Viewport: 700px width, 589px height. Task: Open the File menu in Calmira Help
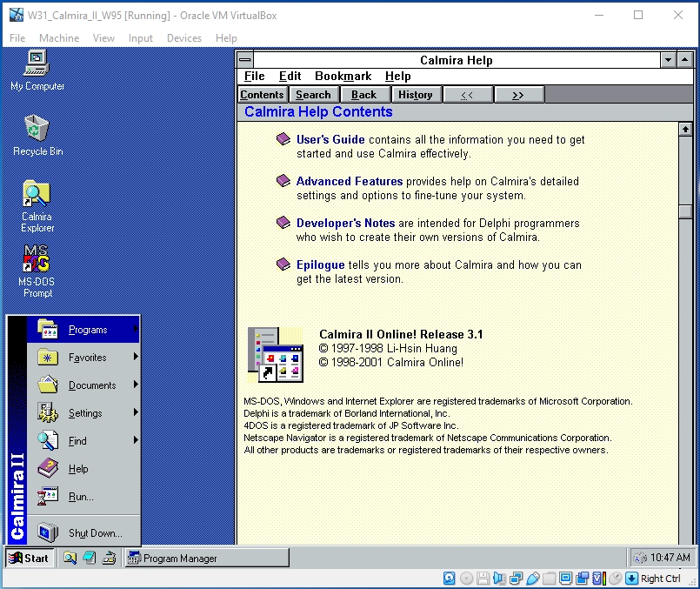[x=255, y=76]
